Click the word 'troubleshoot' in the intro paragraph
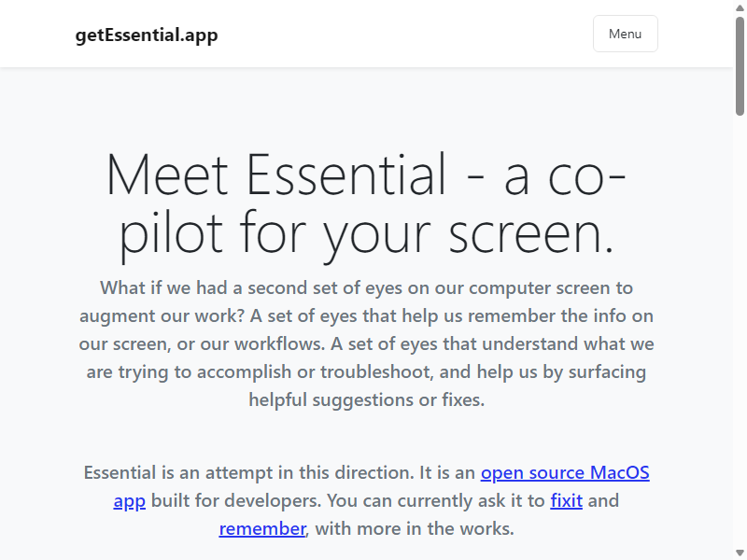747x560 pixels. [376, 371]
